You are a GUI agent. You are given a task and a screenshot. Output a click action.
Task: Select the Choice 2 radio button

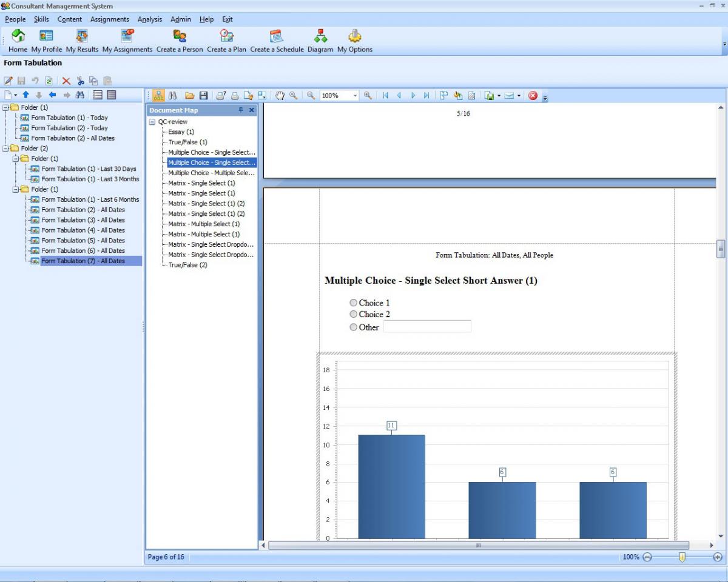[x=354, y=315]
